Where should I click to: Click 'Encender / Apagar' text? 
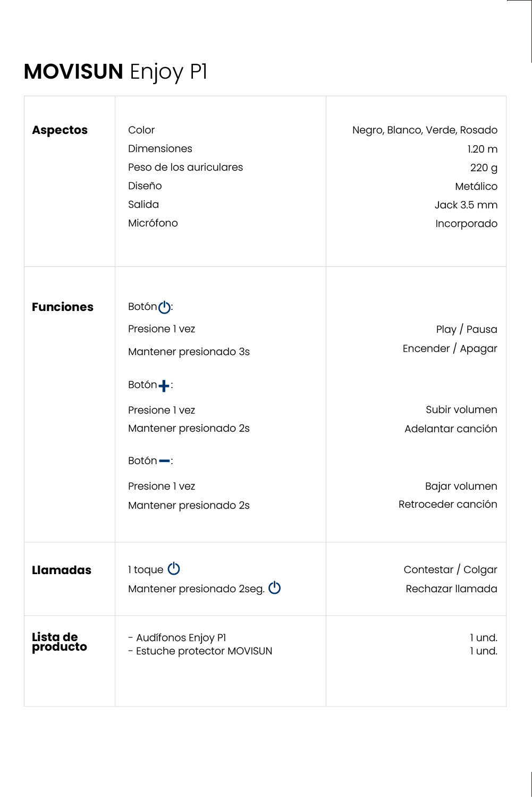[450, 349]
